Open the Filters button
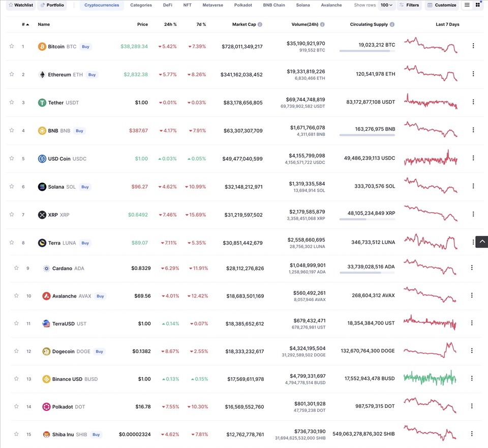This screenshot has height=448, width=488. click(x=409, y=5)
